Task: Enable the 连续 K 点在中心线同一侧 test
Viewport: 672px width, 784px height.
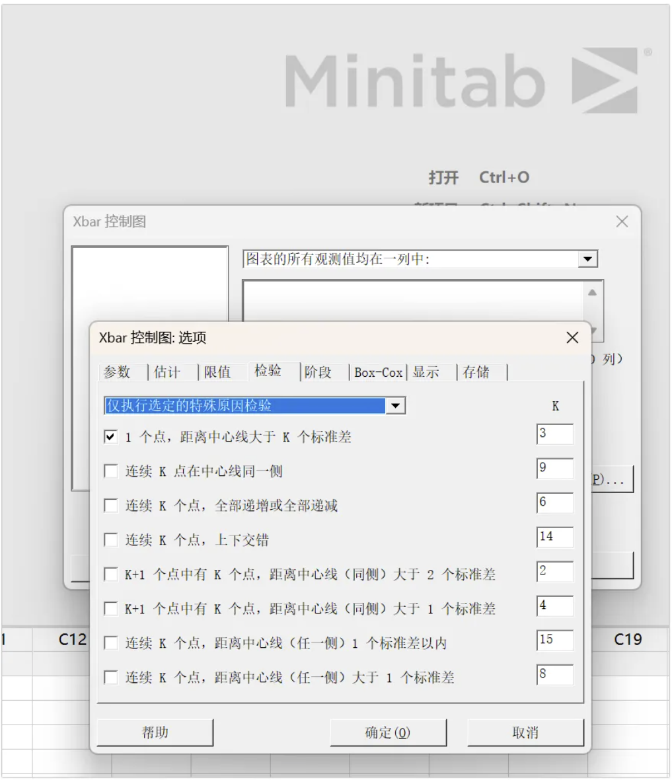Action: (111, 471)
